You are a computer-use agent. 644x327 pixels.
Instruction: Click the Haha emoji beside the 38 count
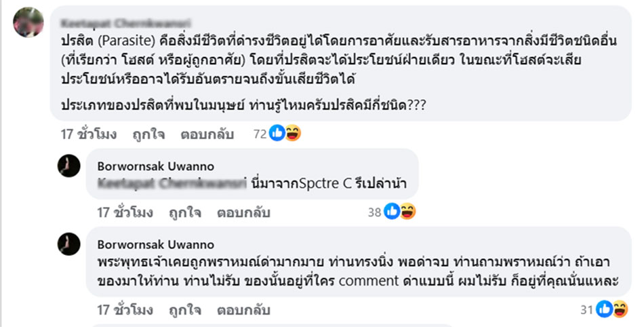pos(407,212)
